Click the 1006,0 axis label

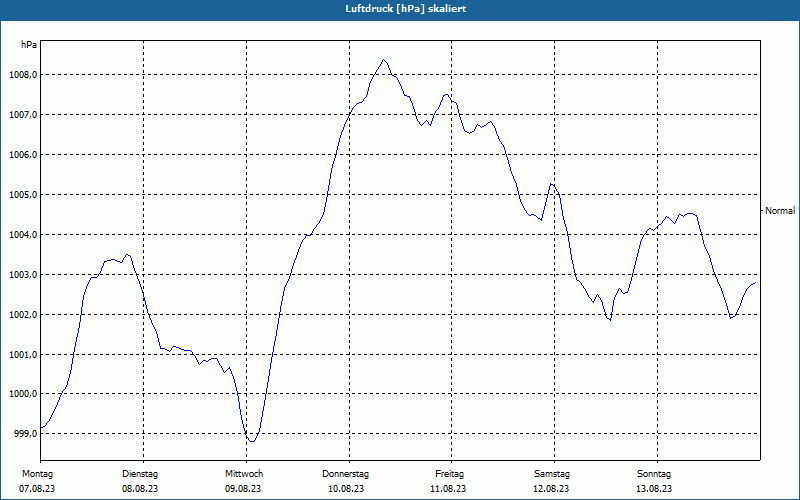click(x=23, y=155)
